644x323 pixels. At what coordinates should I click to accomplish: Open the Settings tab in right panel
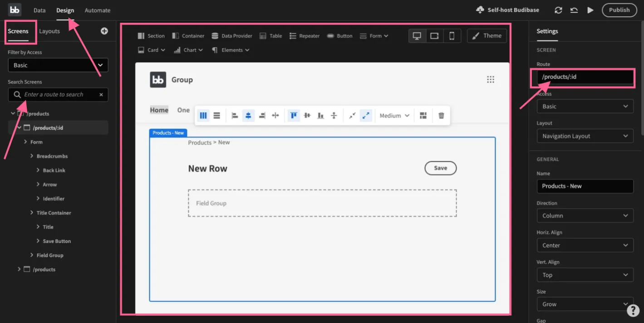pos(547,31)
